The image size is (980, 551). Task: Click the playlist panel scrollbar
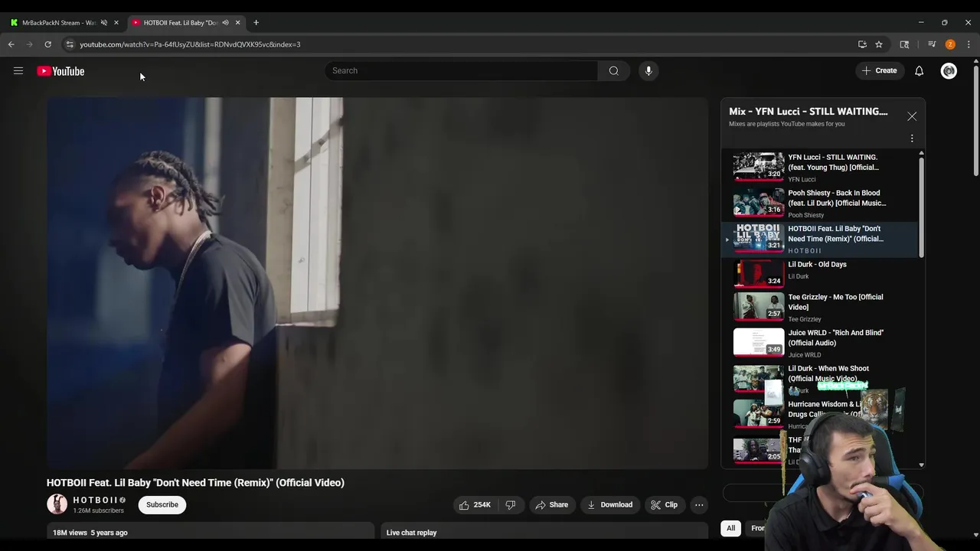(x=921, y=207)
